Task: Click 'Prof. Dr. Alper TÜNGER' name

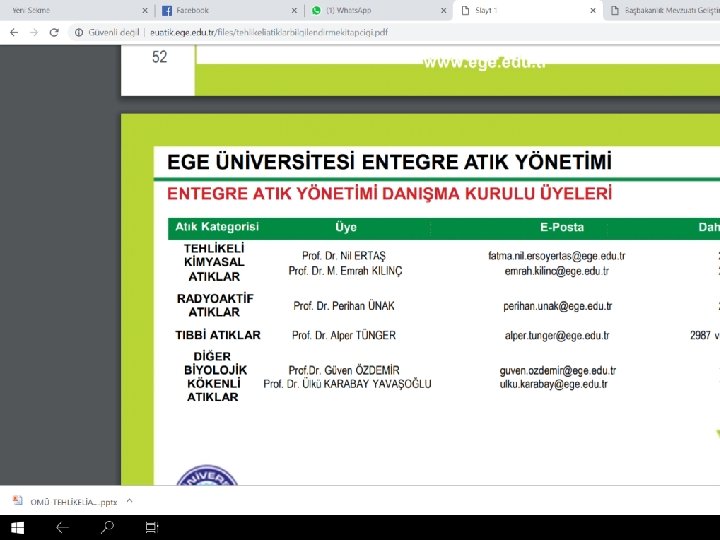Action: [344, 336]
